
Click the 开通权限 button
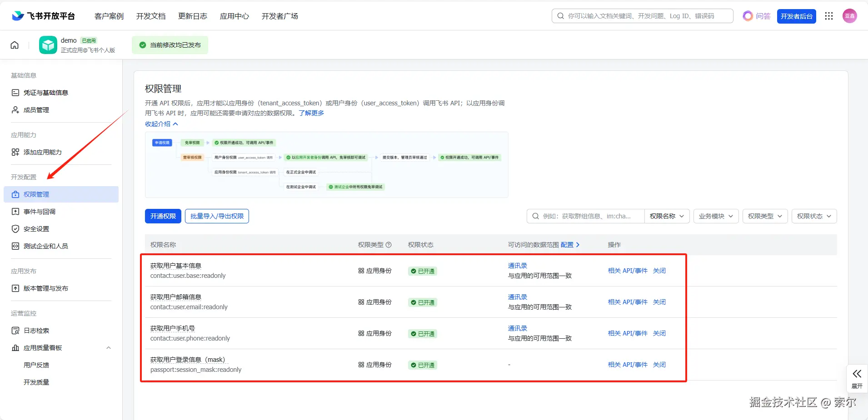pos(163,216)
